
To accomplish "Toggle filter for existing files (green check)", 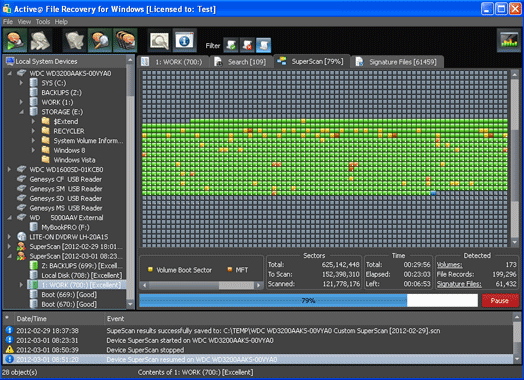I will point(231,45).
